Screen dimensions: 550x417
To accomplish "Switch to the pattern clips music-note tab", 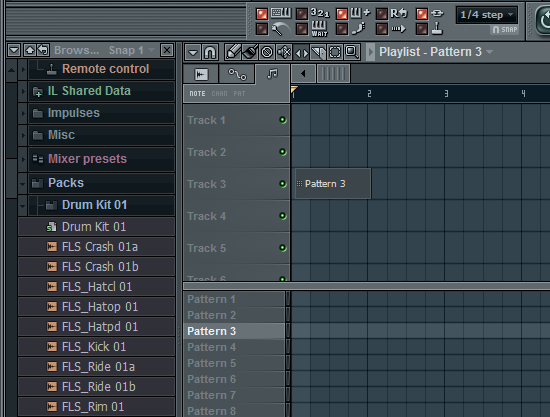I will point(272,74).
